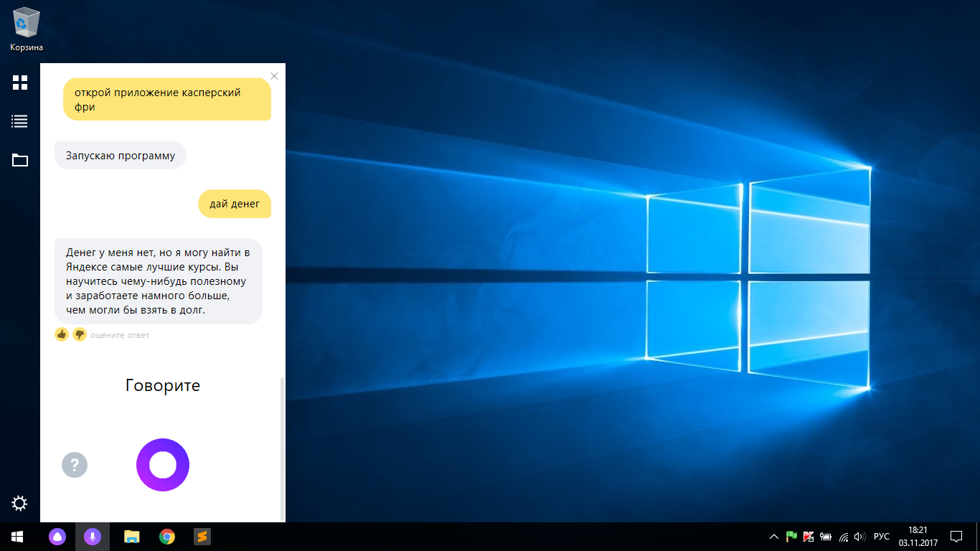Launch Sublime Text from the taskbar

point(202,537)
